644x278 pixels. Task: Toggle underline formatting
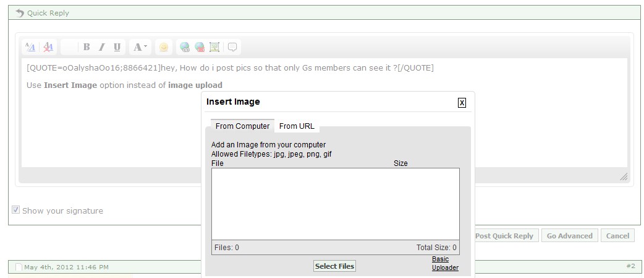coord(117,47)
